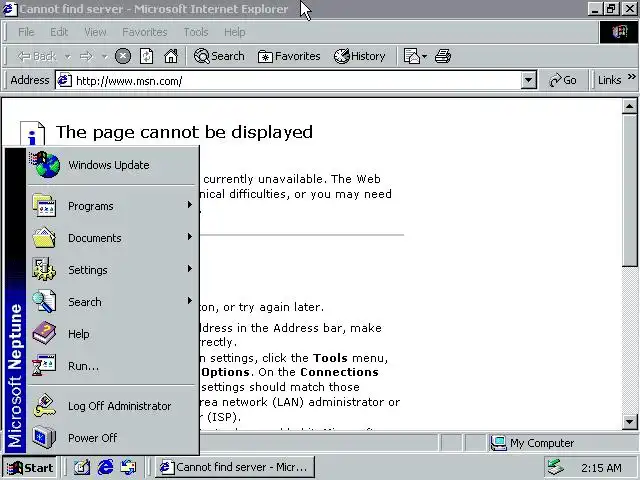The width and height of the screenshot is (640, 480).
Task: Open the Mail button dropdown arrow
Action: point(424,56)
